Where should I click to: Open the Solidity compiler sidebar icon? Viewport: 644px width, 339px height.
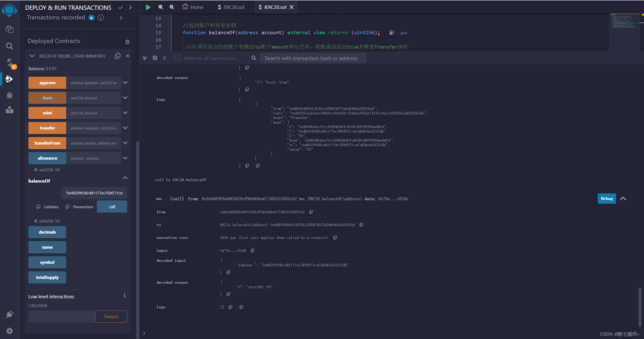click(x=10, y=63)
